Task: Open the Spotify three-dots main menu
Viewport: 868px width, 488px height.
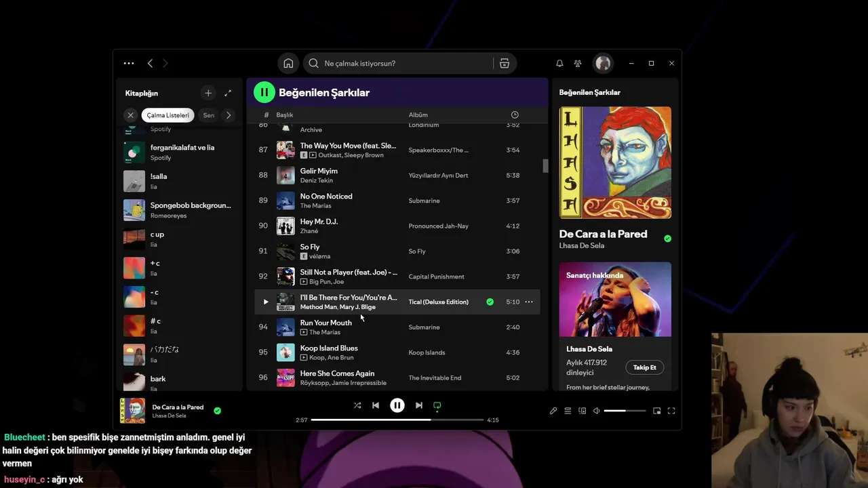Action: point(129,63)
